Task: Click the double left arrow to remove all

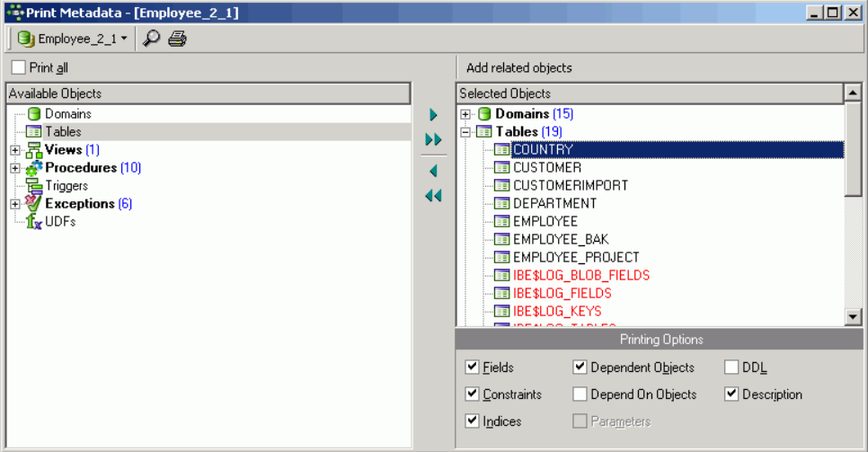Action: (x=433, y=196)
